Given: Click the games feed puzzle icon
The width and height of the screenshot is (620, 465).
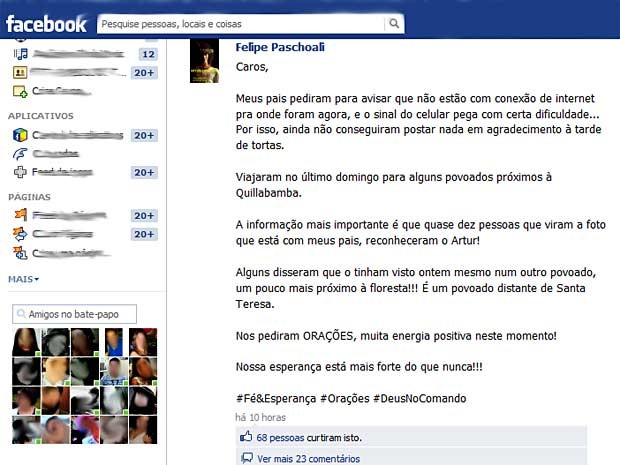Looking at the screenshot, I should coord(20,172).
